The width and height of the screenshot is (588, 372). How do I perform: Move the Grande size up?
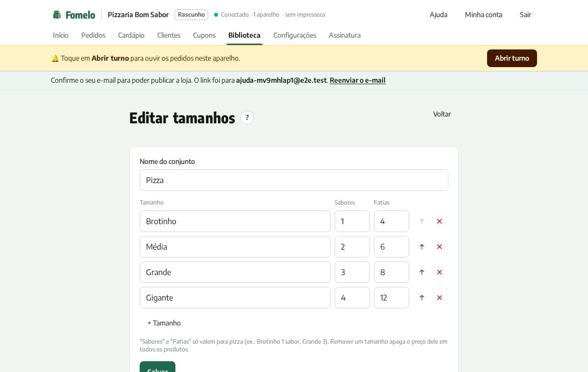coord(422,272)
